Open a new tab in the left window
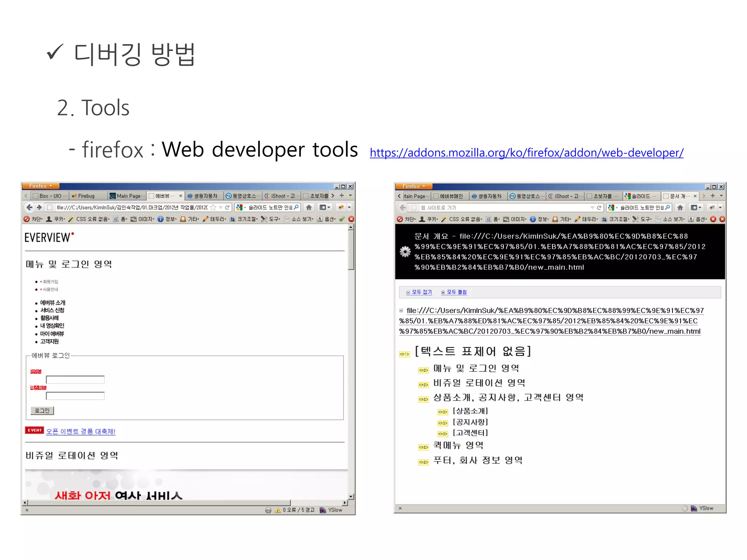The height and width of the screenshot is (560, 747). (x=342, y=196)
